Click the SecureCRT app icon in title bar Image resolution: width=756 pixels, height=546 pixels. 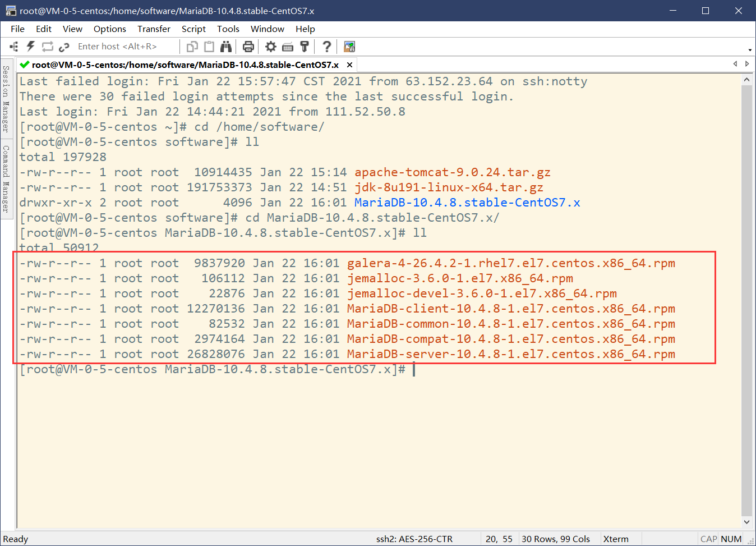(x=11, y=11)
